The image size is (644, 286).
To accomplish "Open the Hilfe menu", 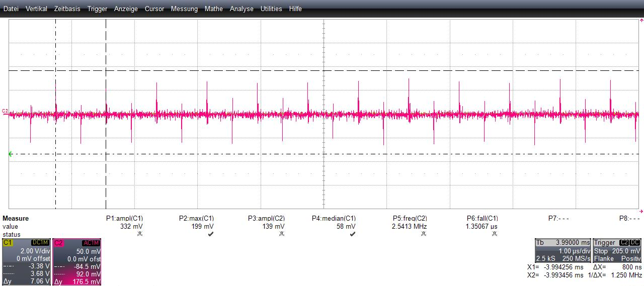I will click(x=295, y=9).
